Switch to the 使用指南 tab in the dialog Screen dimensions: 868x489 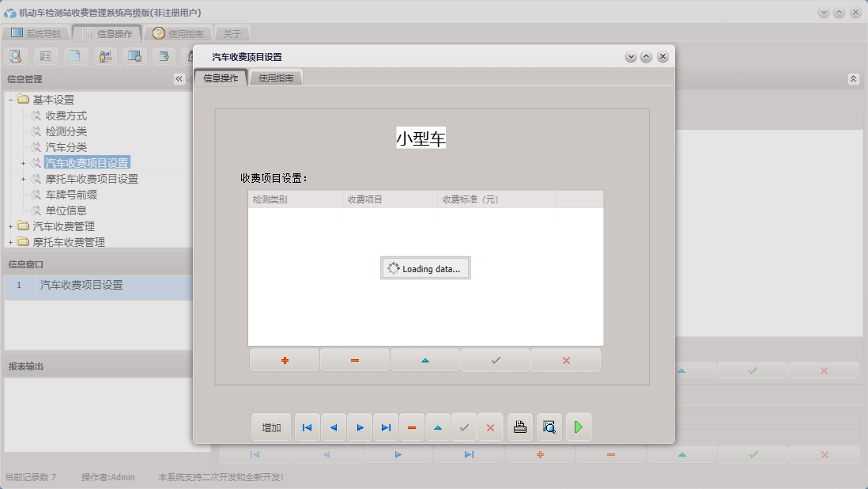point(277,78)
